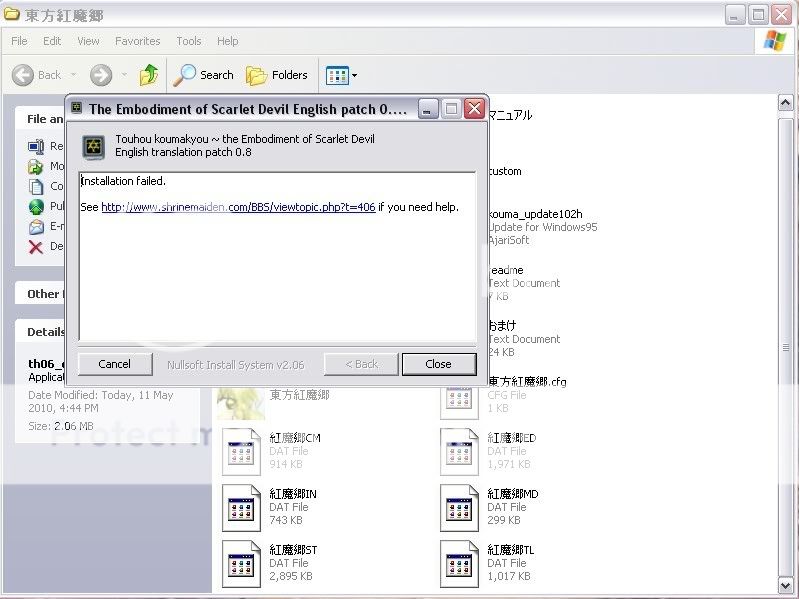Select the kouma_update102h file name

coord(536,214)
